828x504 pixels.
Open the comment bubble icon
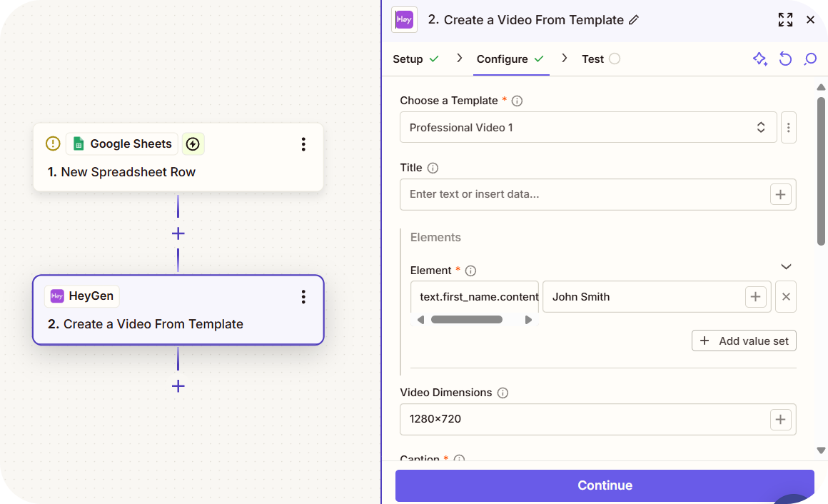pyautogui.click(x=810, y=59)
